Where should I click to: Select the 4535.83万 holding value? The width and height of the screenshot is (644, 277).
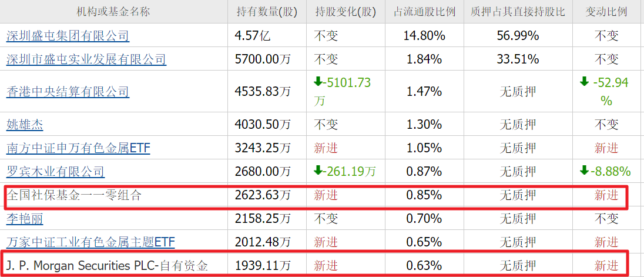point(263,91)
